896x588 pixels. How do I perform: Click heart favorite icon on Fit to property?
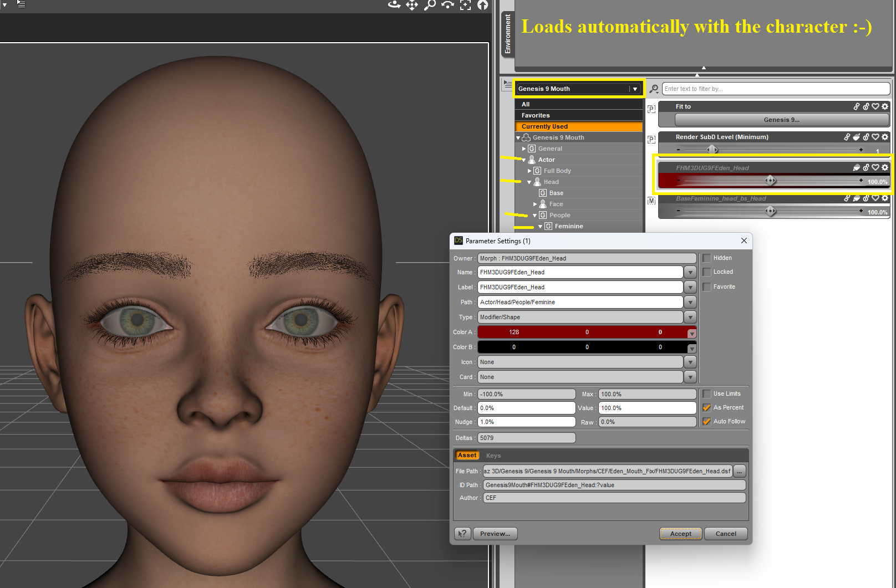pyautogui.click(x=875, y=106)
